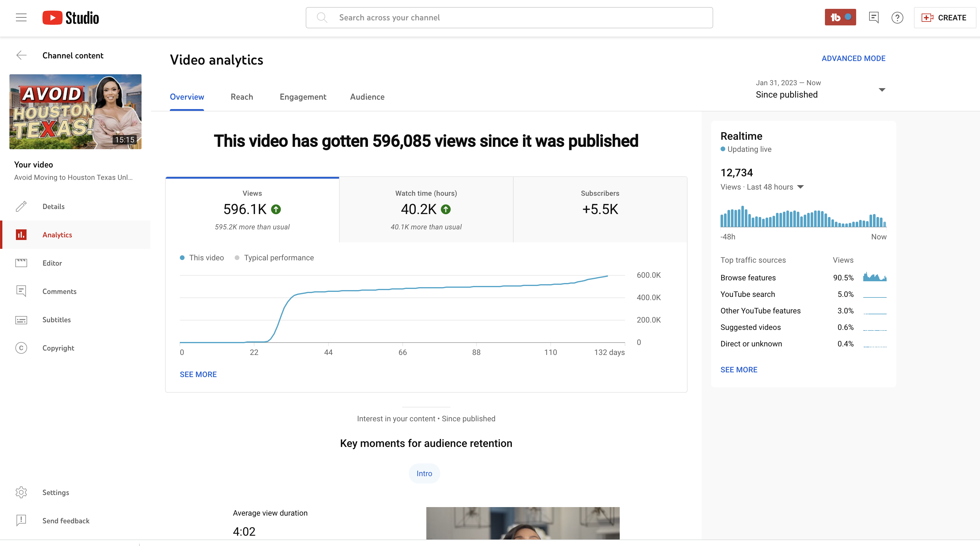This screenshot has width=980, height=546.
Task: Click the ADVANCED MODE link
Action: pos(853,58)
